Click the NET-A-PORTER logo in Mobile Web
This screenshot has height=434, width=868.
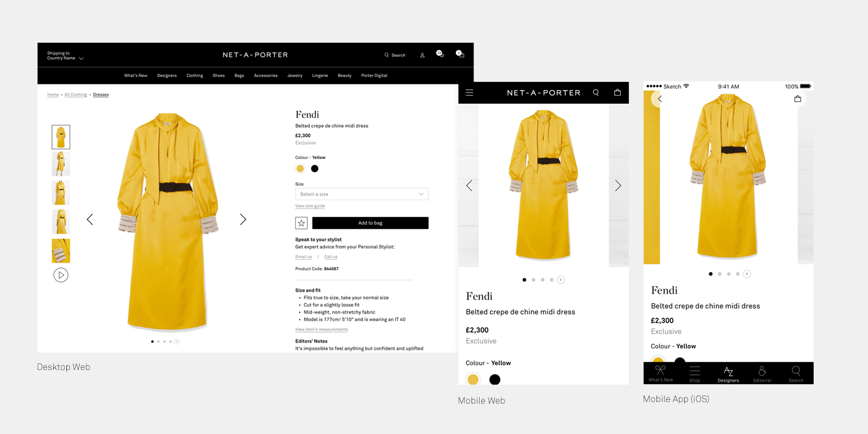[x=544, y=93]
